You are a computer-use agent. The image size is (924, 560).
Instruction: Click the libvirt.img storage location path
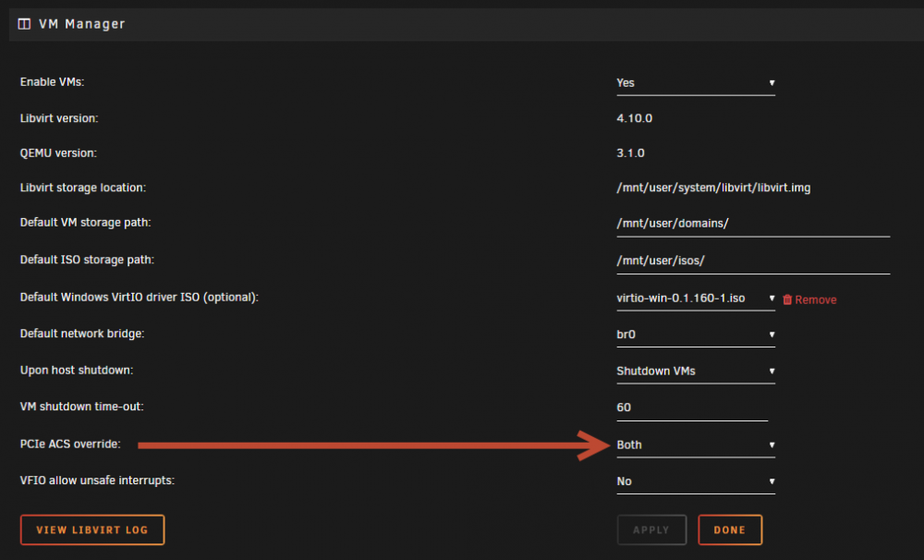713,188
